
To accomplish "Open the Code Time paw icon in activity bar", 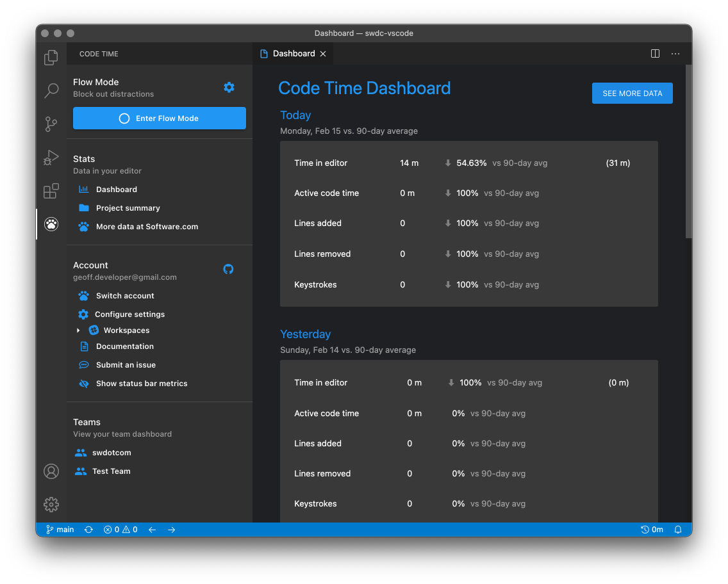I will (x=51, y=224).
